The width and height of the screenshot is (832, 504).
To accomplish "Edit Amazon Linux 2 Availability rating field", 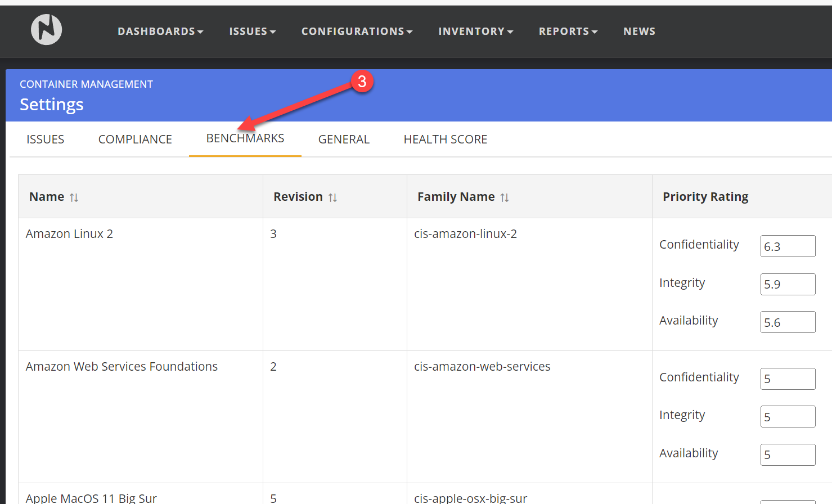I will click(x=788, y=322).
